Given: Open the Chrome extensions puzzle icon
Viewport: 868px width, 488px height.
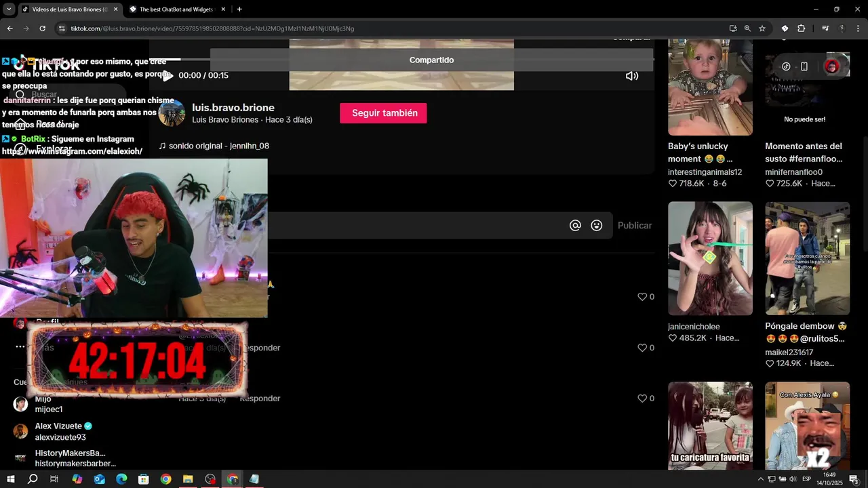Looking at the screenshot, I should 801,28.
